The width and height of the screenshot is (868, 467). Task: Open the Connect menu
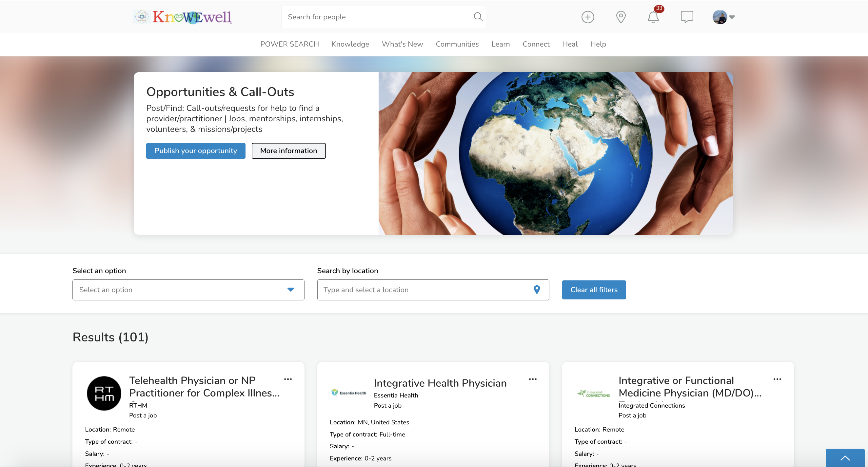pos(536,44)
